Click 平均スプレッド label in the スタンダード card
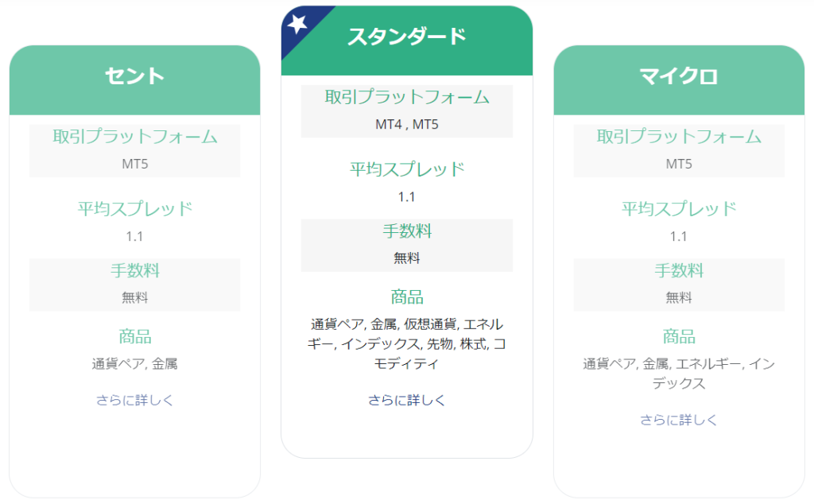 coord(406,169)
